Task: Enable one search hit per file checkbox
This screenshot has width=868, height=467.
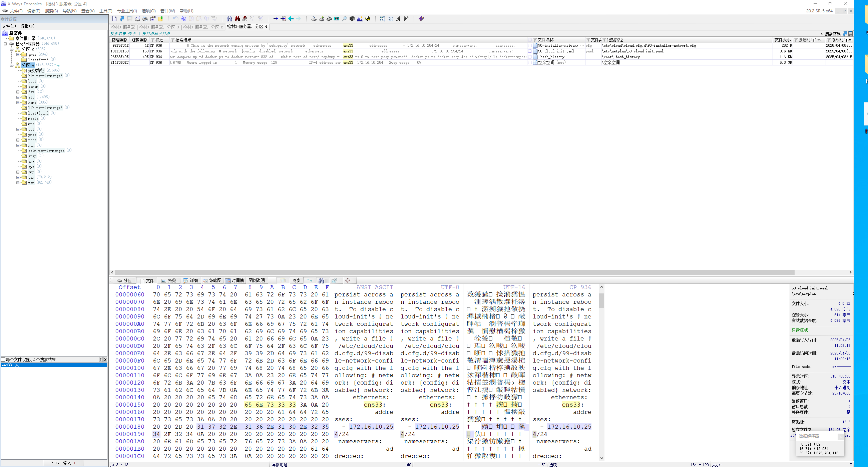Action: [3, 360]
